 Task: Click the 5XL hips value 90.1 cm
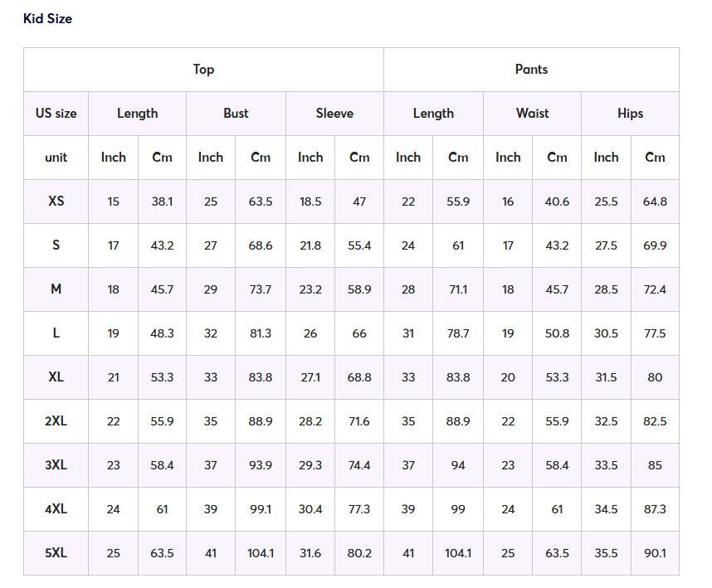[x=655, y=553]
